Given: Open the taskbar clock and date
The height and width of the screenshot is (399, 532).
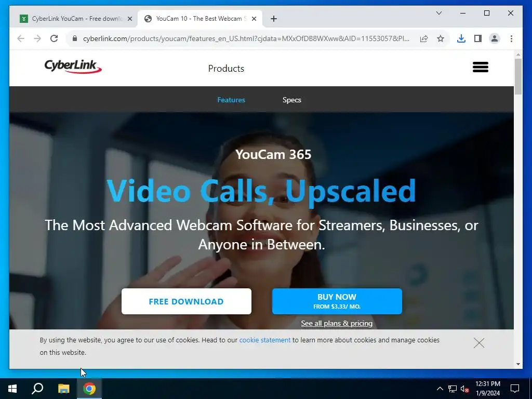Looking at the screenshot, I should pos(487,389).
